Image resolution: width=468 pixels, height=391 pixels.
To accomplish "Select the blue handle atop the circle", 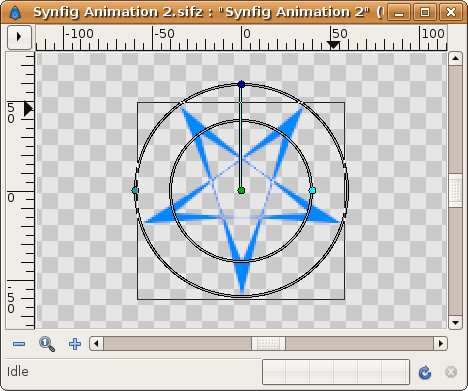I will [242, 84].
